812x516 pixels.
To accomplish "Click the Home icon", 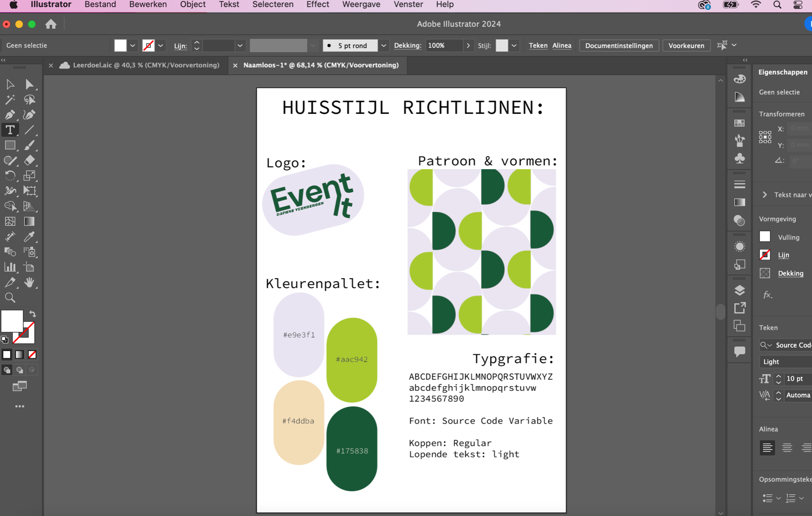I will 51,24.
